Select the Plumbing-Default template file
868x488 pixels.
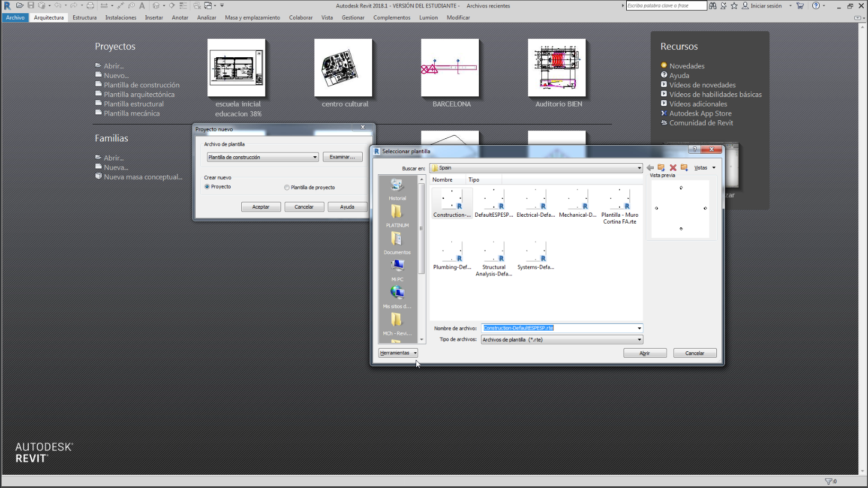(x=452, y=255)
